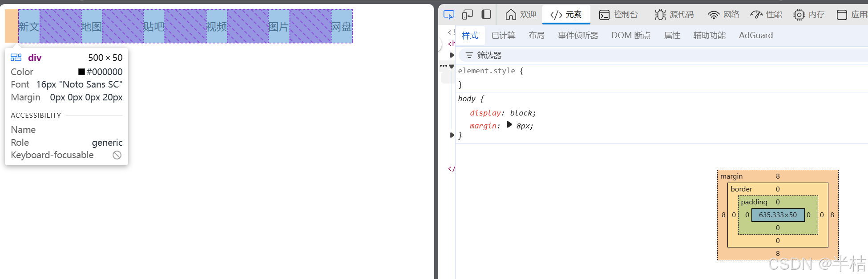
Task: Open the 控制台 console tab
Action: click(618, 15)
